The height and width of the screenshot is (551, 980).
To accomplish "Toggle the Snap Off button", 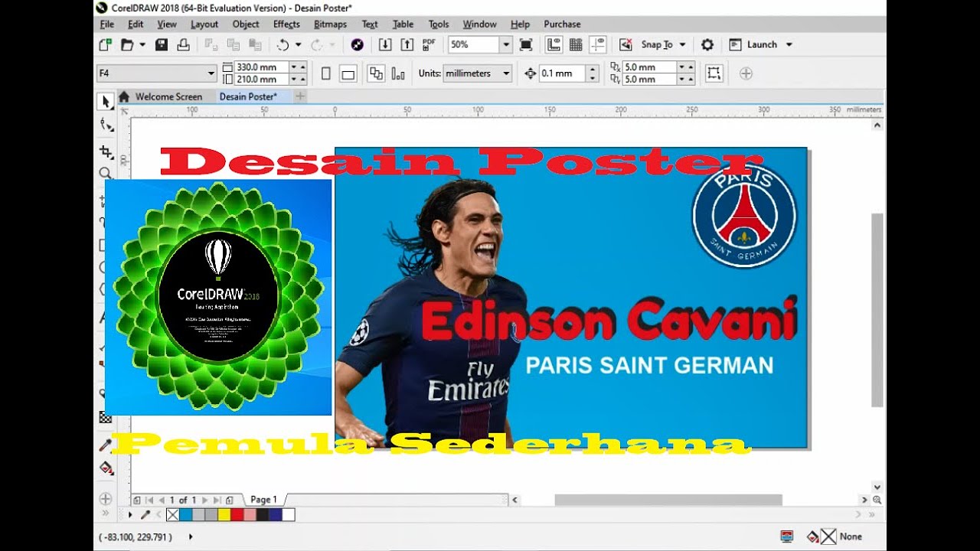I will coord(626,44).
